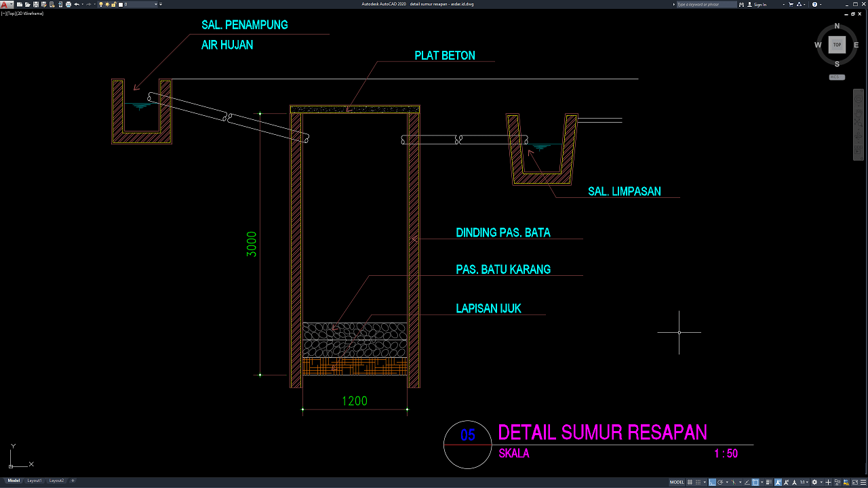The height and width of the screenshot is (488, 868).
Task: Click the layer color swatch
Action: click(x=121, y=4)
